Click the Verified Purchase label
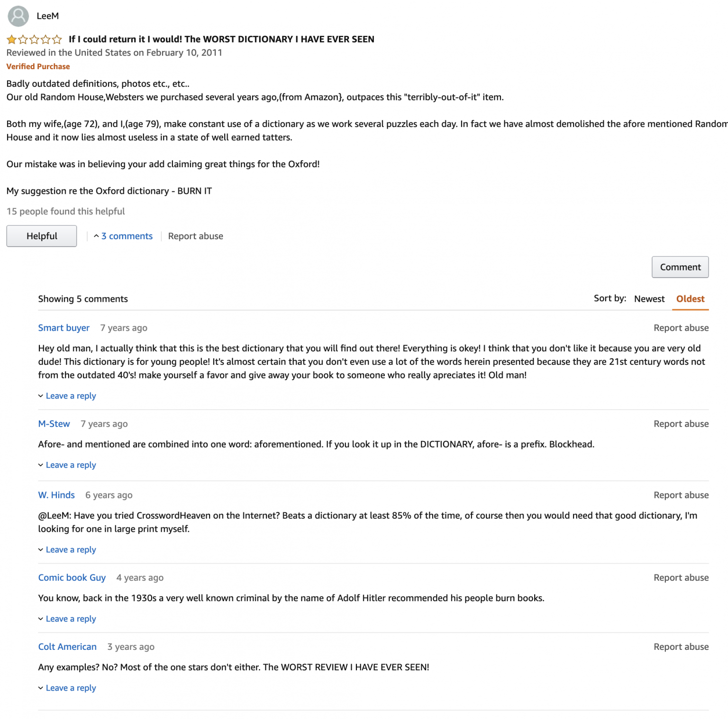Screen dimensions: 728x719 (x=38, y=66)
